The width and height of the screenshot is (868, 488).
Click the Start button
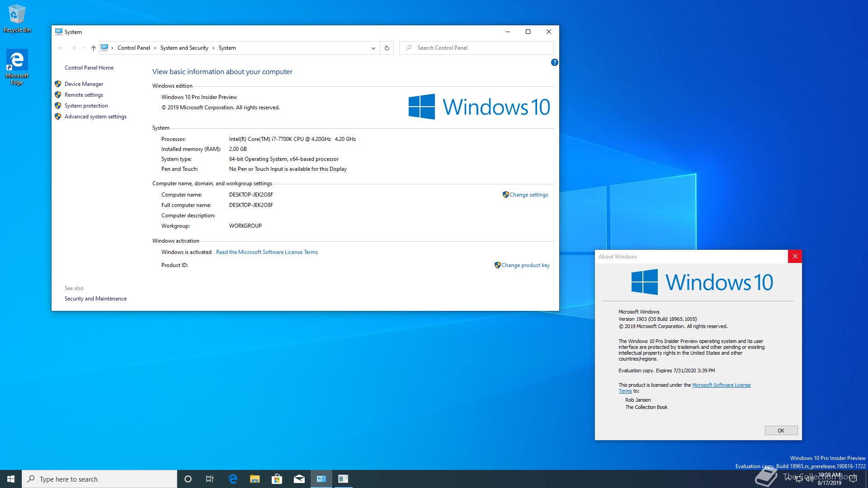click(10, 479)
